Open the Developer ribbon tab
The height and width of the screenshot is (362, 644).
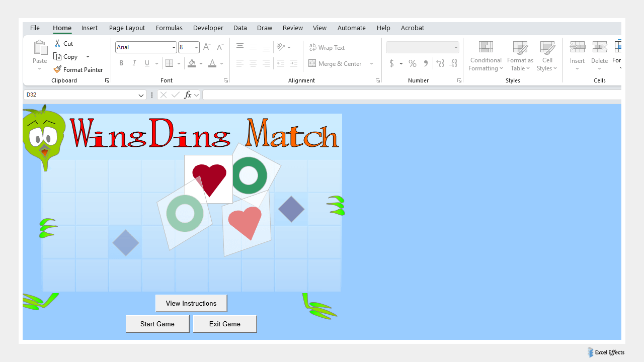[x=208, y=28]
